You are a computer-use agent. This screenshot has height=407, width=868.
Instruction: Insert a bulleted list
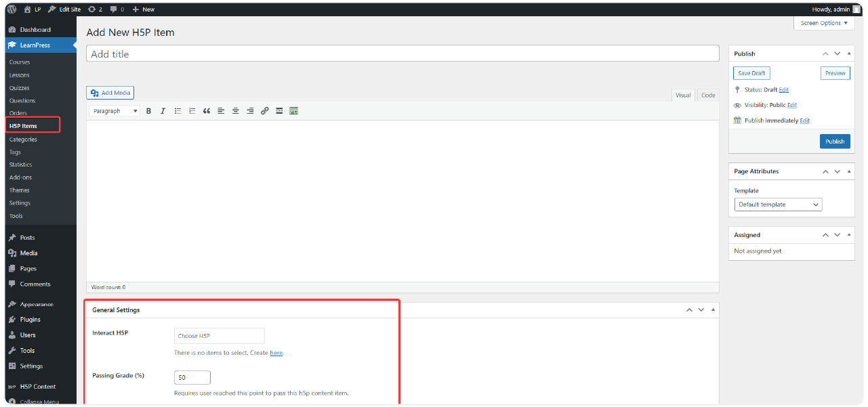click(178, 111)
